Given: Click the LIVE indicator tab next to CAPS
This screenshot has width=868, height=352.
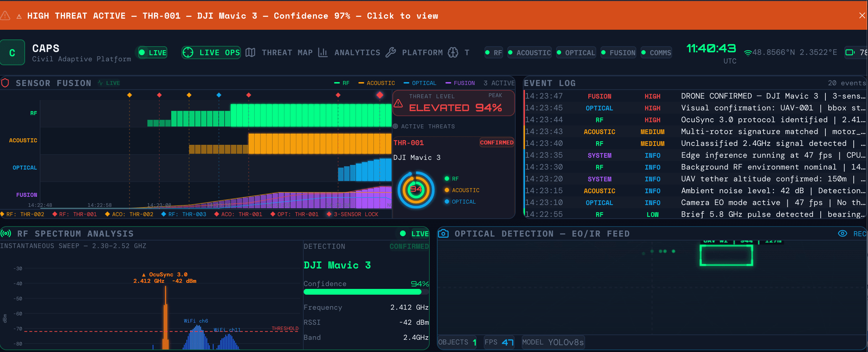Looking at the screenshot, I should pyautogui.click(x=152, y=52).
